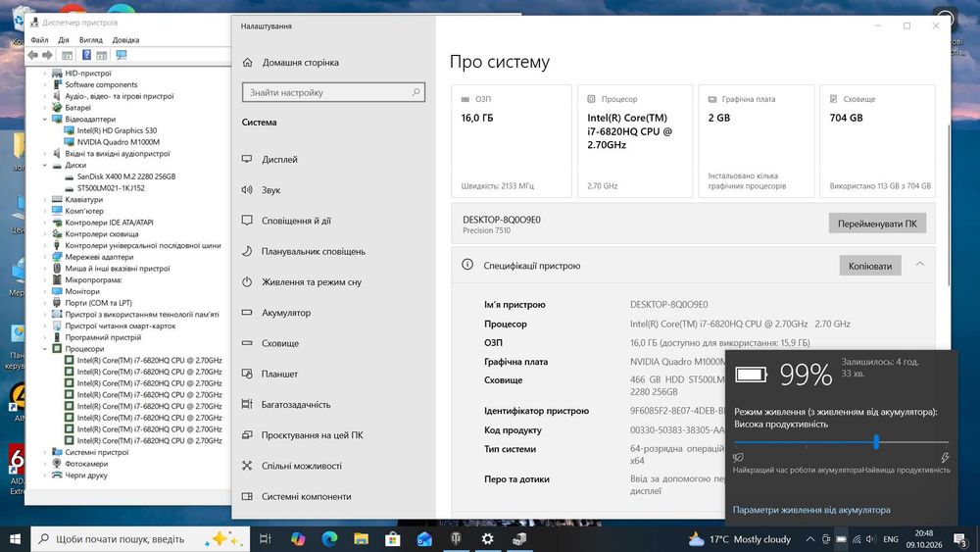Click the Графічна плата 2 GB card

(757, 141)
